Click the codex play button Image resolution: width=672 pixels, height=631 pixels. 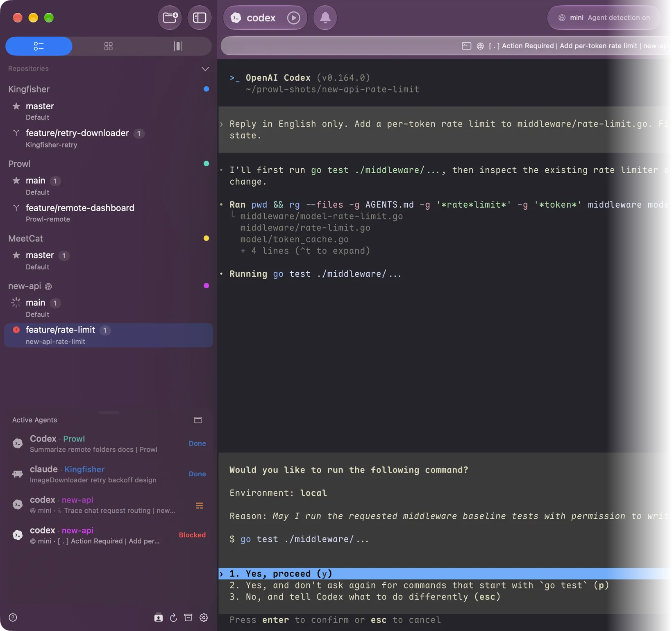[293, 18]
